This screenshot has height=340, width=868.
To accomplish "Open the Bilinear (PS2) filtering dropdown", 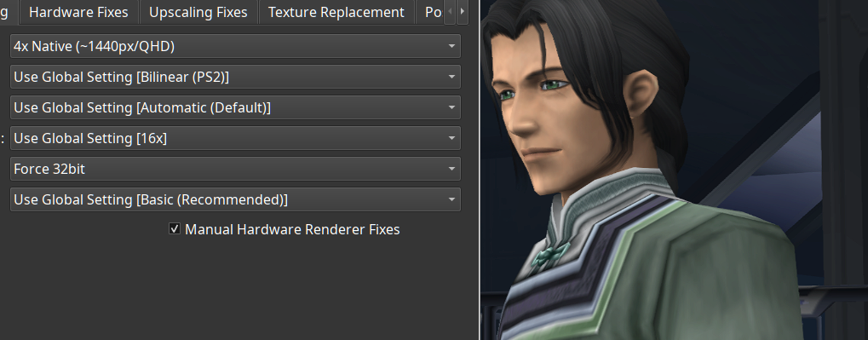I will click(235, 77).
